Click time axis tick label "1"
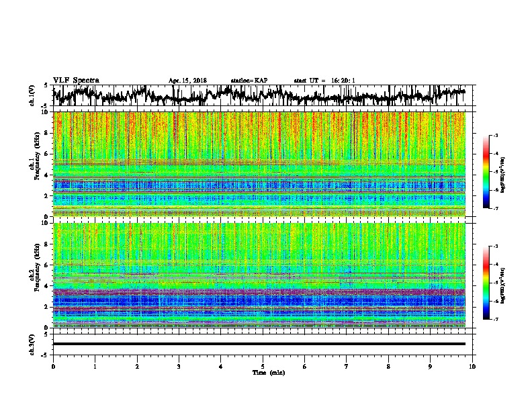This screenshot has height=411, width=532. pyautogui.click(x=95, y=367)
